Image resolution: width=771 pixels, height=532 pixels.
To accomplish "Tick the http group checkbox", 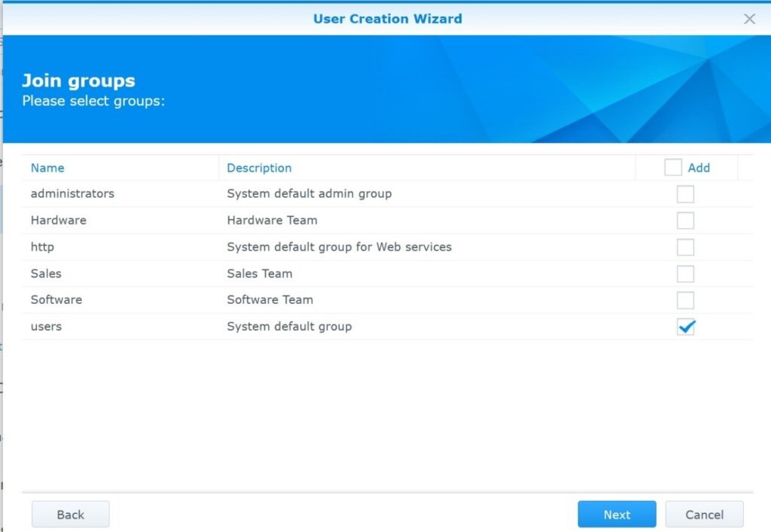I will (x=685, y=247).
